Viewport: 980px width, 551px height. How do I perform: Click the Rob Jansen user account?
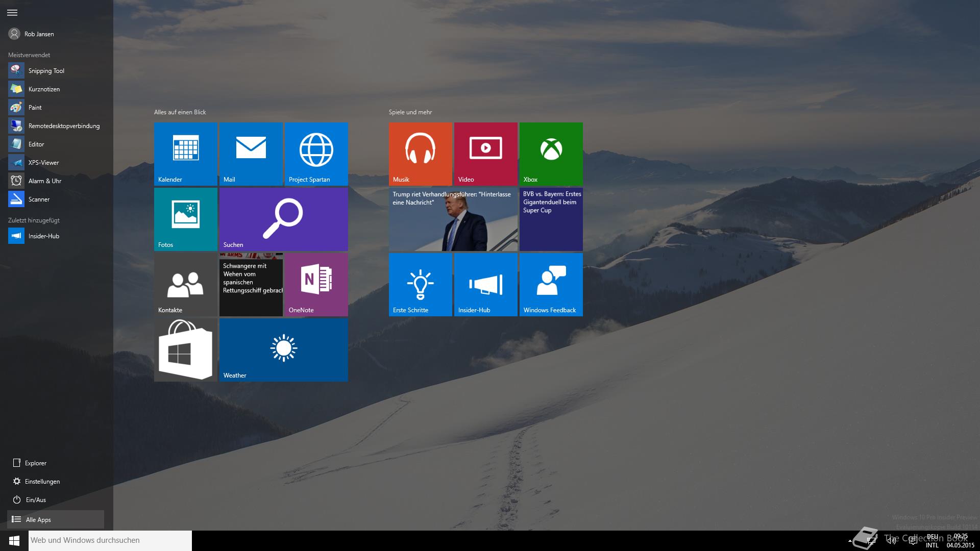click(39, 34)
